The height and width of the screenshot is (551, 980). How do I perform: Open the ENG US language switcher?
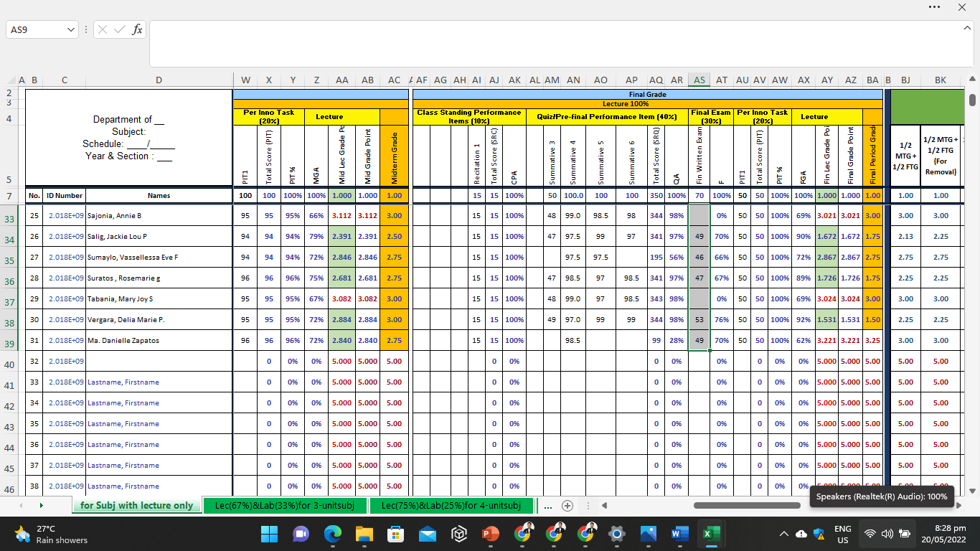[x=843, y=534]
